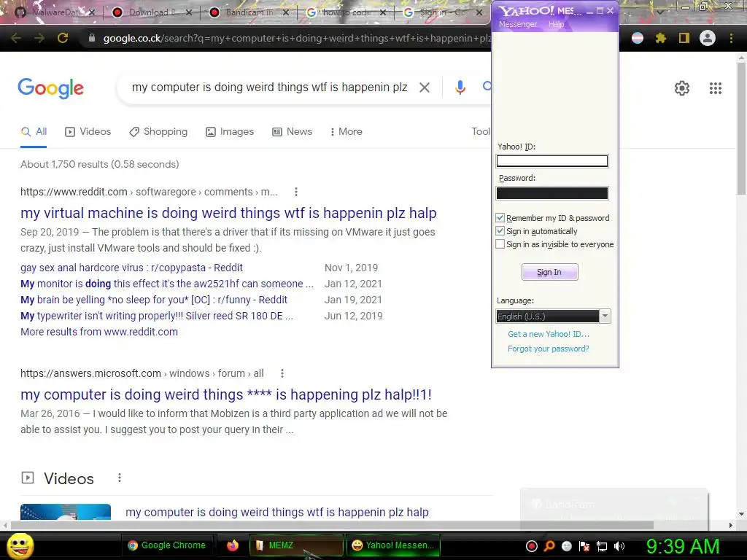Click the Bandicam record tray icon
747x560 pixels.
[532, 546]
